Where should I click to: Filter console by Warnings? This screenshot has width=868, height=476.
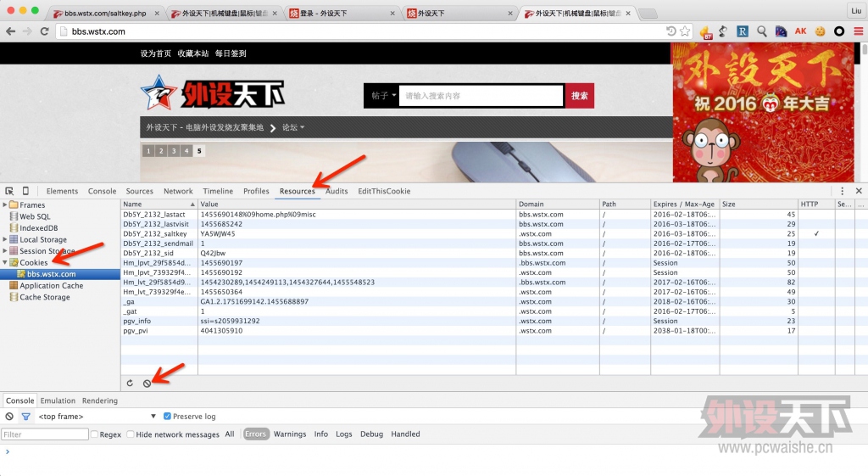(x=290, y=434)
